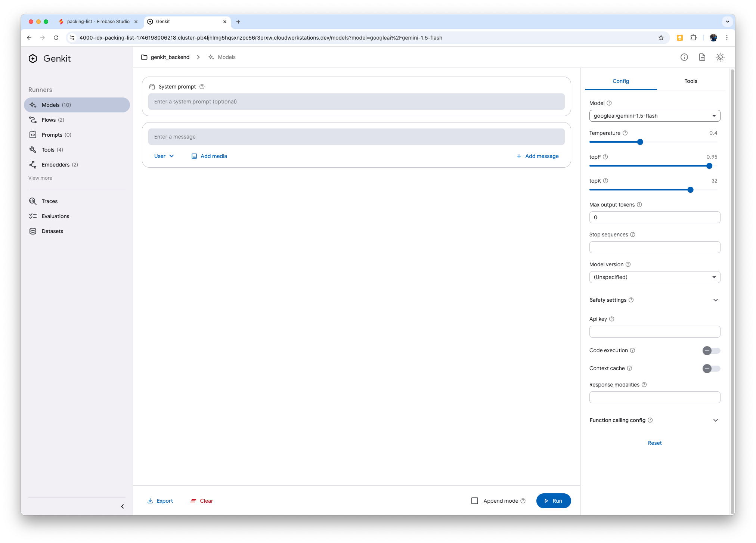Viewport: 756px width, 543px height.
Task: Open Embedders in the sidebar
Action: point(77,165)
